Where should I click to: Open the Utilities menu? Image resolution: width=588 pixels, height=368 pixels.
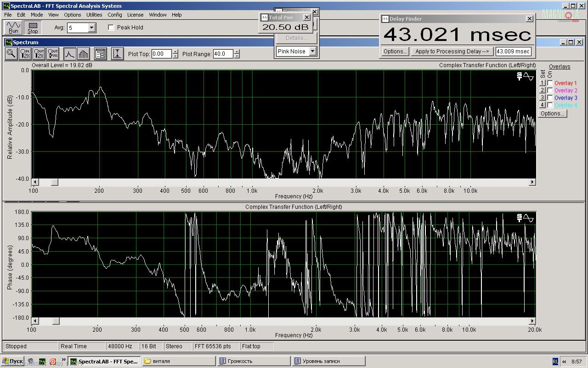[x=94, y=15]
